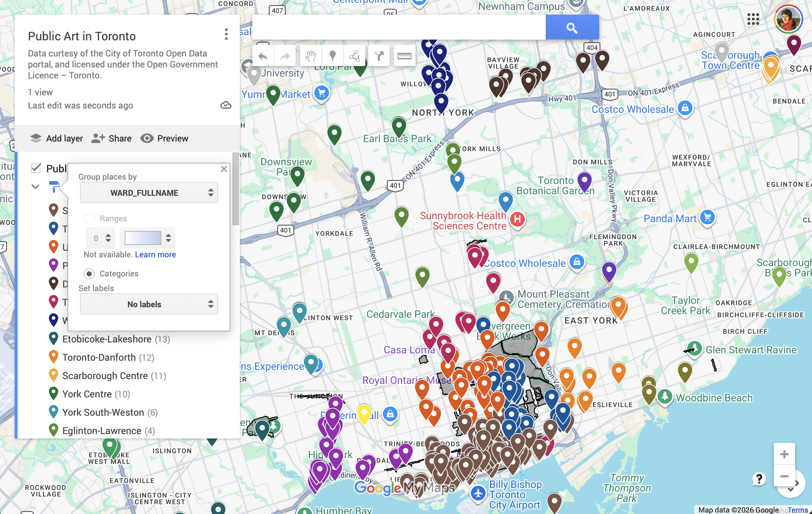The height and width of the screenshot is (514, 812).
Task: Select the Categories radio button
Action: coord(89,274)
